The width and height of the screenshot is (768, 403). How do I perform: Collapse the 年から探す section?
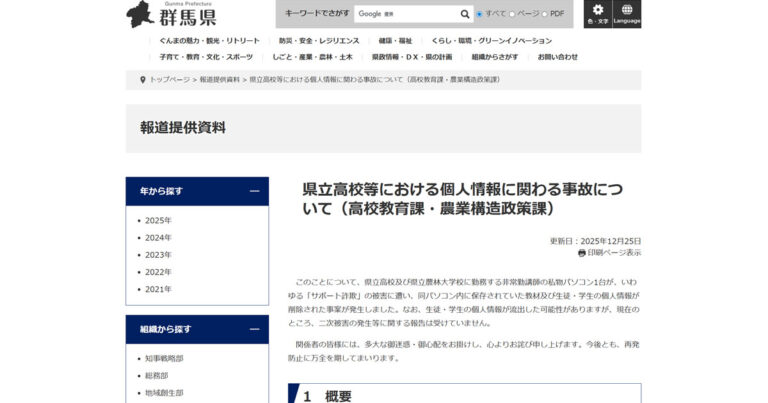(254, 191)
